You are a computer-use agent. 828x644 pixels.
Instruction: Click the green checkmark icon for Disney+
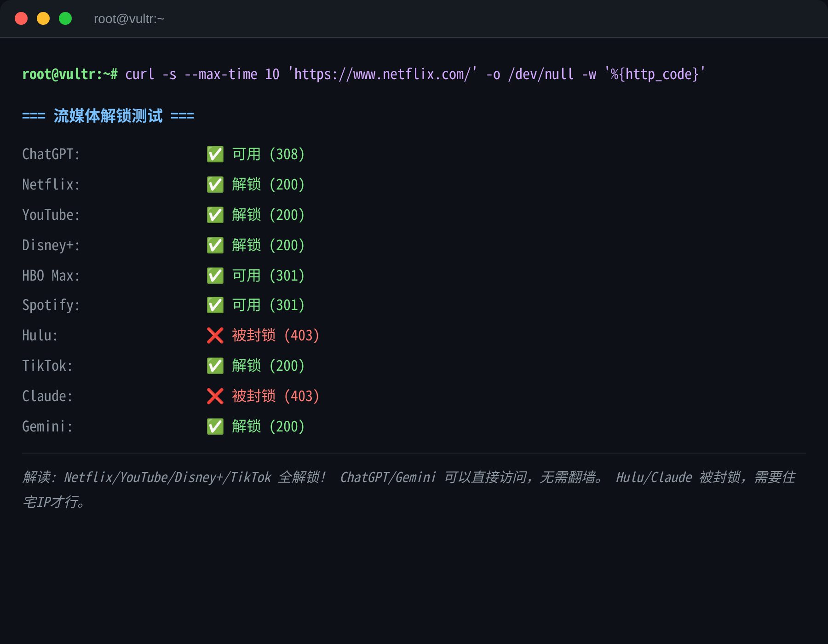(x=215, y=245)
